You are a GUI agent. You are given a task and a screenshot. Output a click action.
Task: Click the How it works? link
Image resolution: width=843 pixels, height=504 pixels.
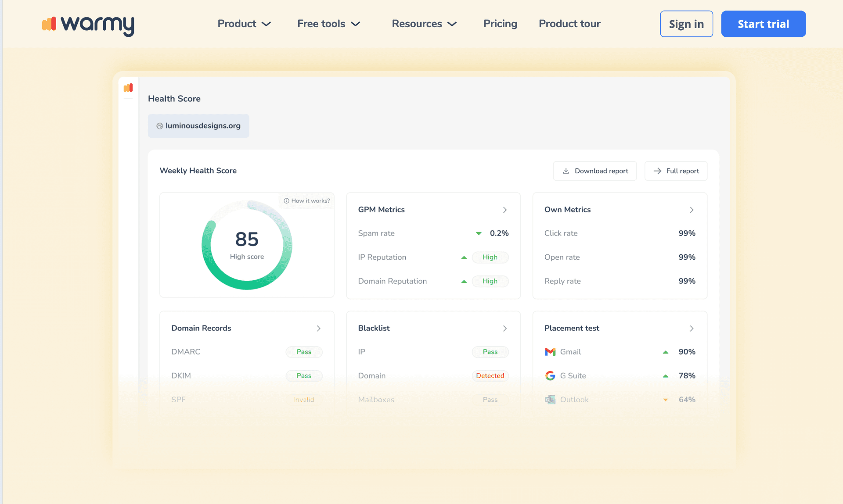click(306, 201)
